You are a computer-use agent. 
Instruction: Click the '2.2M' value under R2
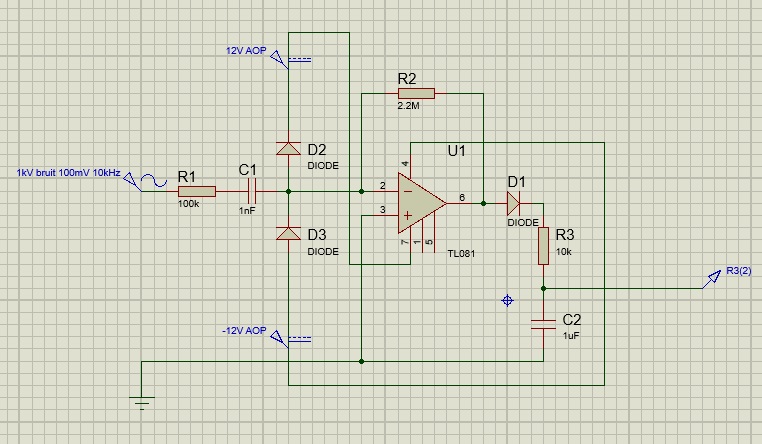408,105
